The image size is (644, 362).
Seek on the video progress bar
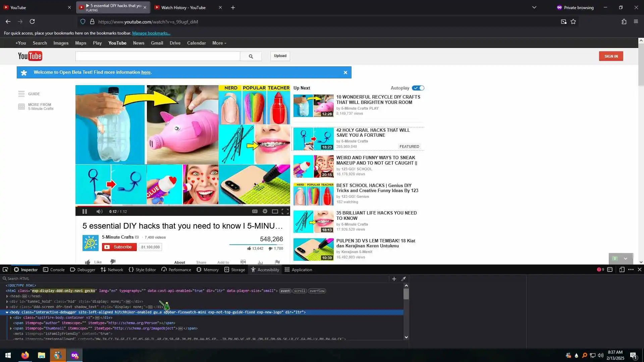click(x=182, y=205)
